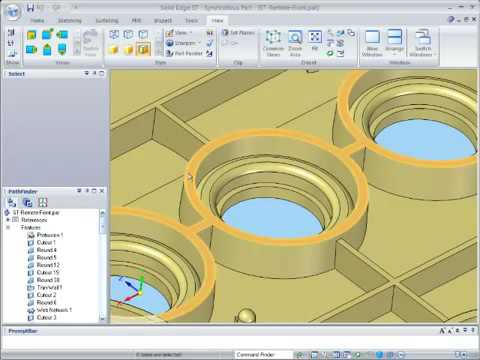
Task: Click the Help question mark icon
Action: (x=451, y=20)
